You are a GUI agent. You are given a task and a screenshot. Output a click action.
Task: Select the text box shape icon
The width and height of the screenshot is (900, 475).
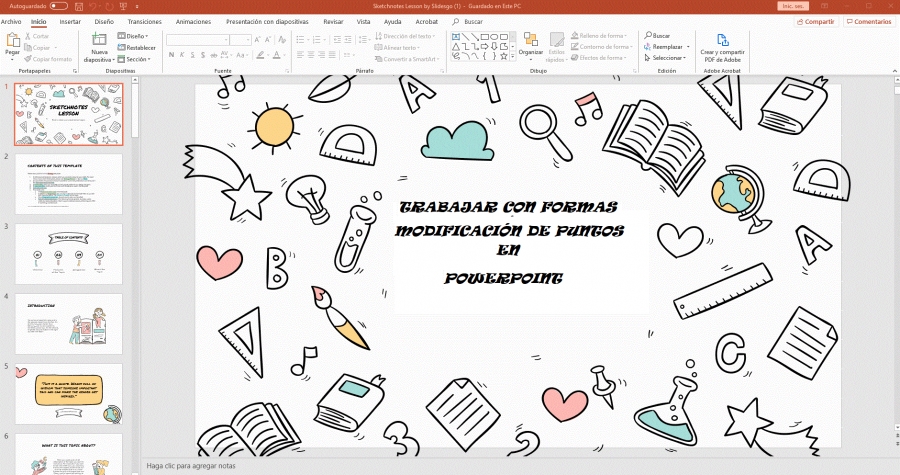pos(456,37)
